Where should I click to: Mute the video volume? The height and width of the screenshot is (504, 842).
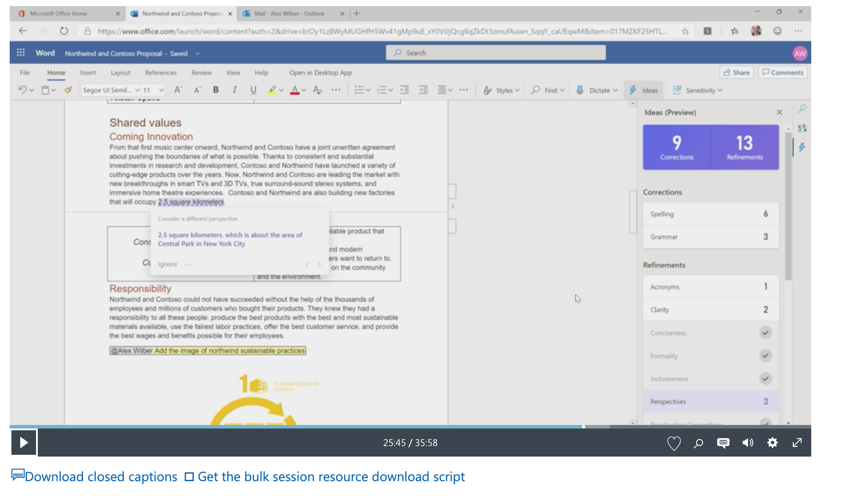[748, 443]
